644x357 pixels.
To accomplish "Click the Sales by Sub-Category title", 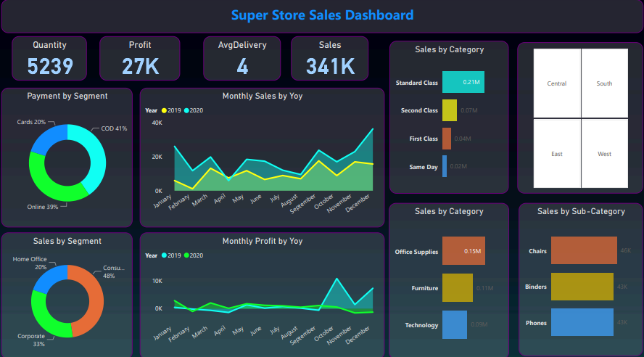I will coord(581,211).
